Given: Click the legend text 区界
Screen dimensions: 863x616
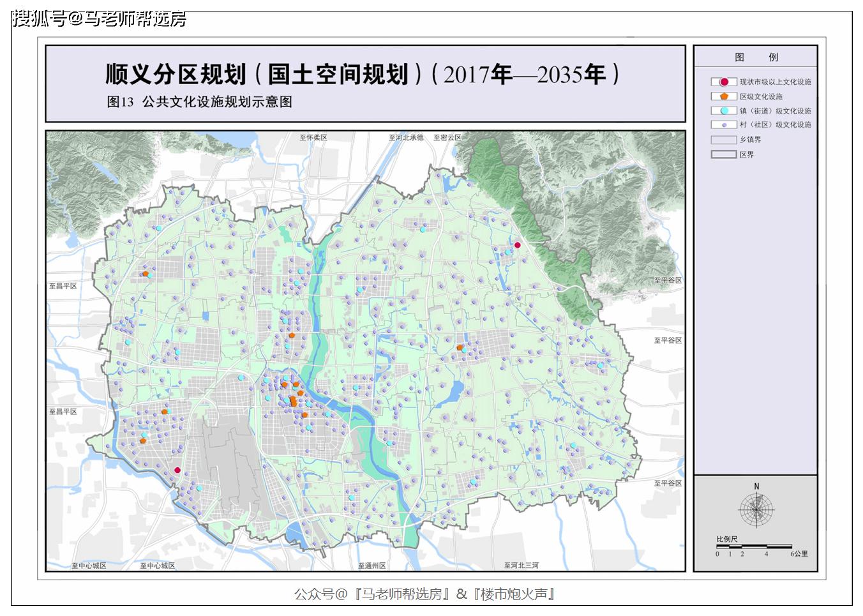Looking at the screenshot, I should 747,154.
